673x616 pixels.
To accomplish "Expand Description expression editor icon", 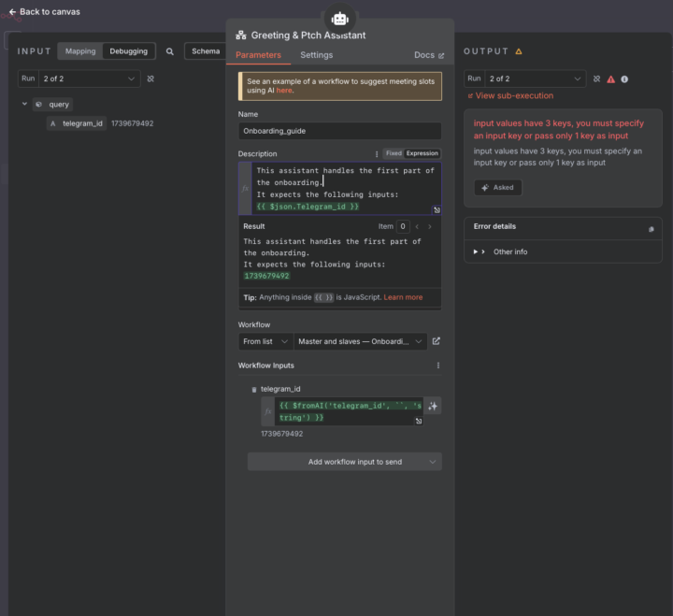I will tap(437, 210).
